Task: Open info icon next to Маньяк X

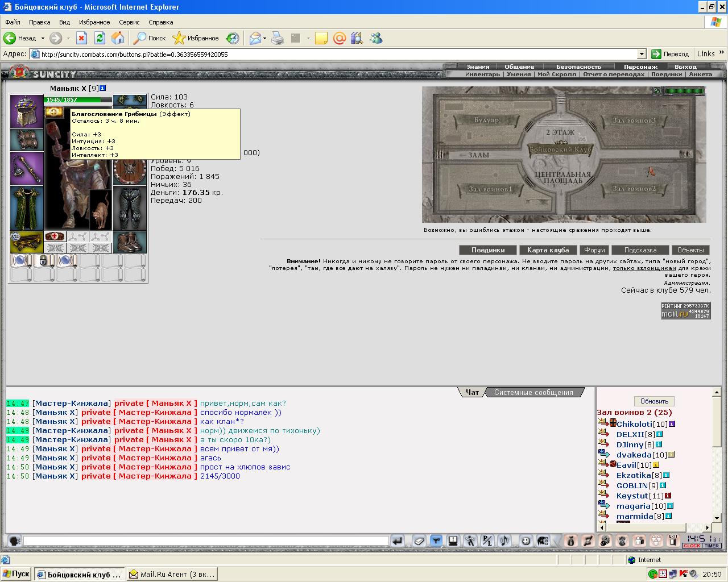Action: click(x=103, y=88)
